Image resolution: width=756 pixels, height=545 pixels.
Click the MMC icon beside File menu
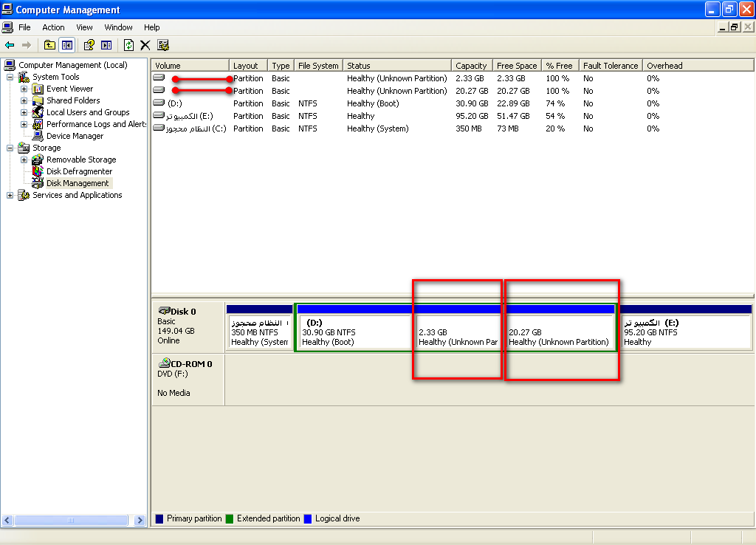[x=7, y=27]
